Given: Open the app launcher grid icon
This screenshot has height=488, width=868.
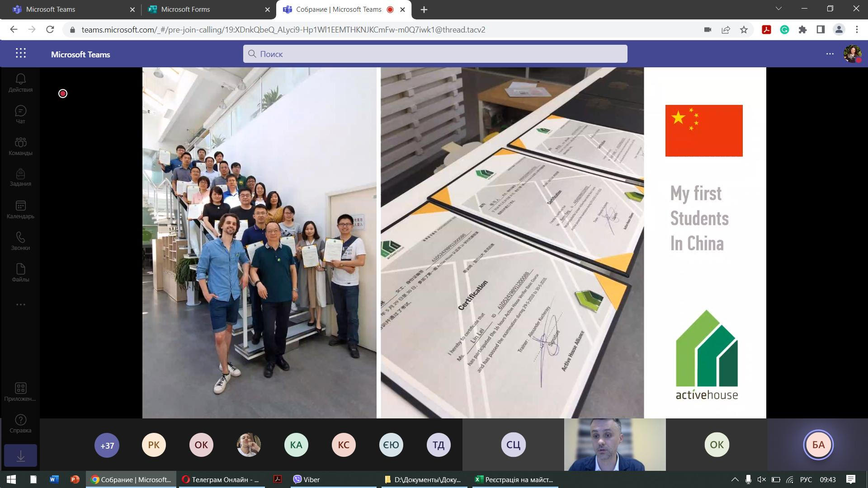Looking at the screenshot, I should [21, 53].
